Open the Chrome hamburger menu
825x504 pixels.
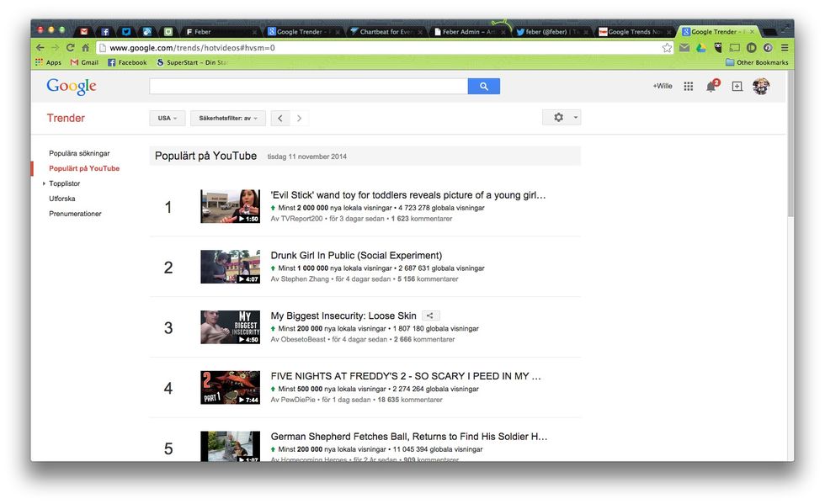(x=785, y=48)
